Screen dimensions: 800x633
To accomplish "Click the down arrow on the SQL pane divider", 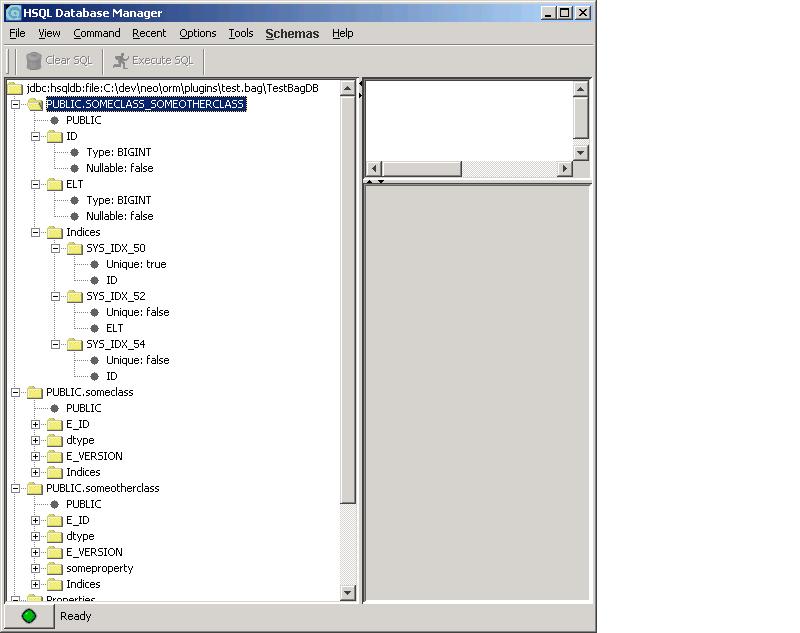I will pyautogui.click(x=381, y=181).
